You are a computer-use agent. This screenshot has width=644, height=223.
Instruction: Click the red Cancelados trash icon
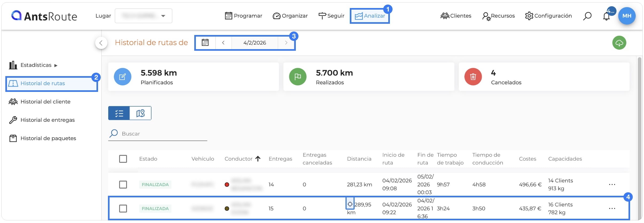[473, 77]
